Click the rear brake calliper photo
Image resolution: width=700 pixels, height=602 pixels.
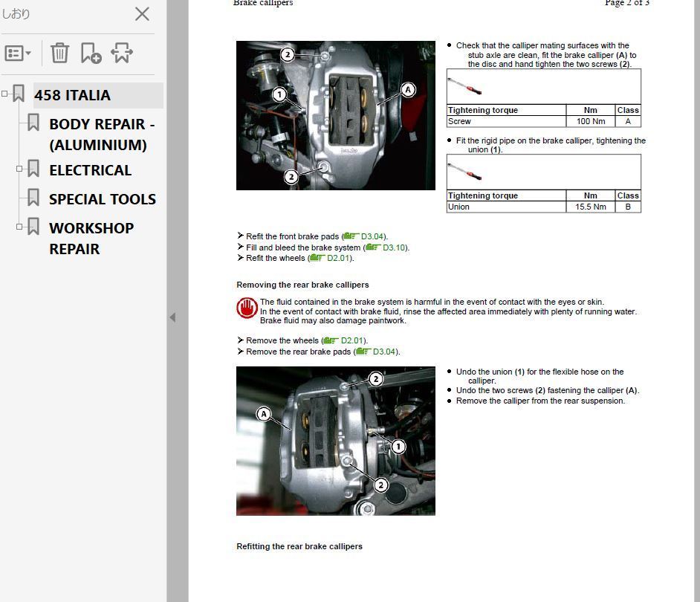(336, 441)
